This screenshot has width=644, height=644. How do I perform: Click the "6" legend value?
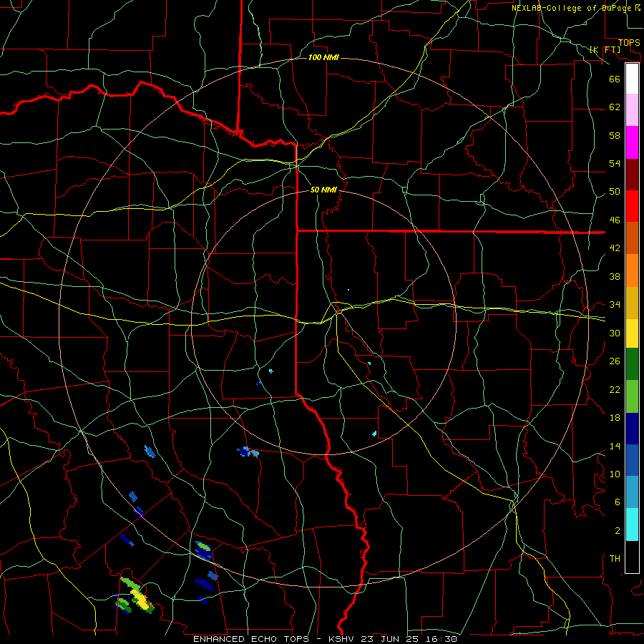coord(618,502)
